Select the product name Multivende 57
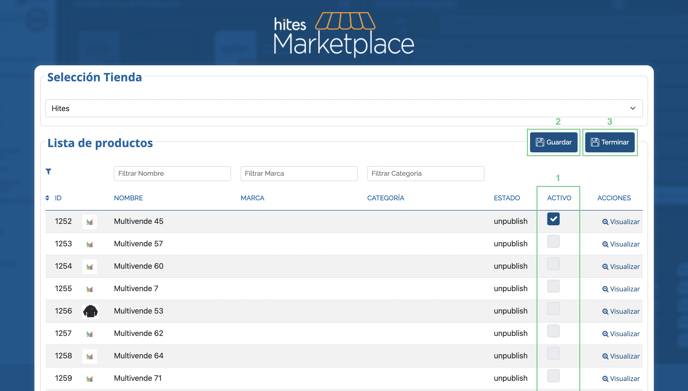Screen dimensions: 688x391 click(x=138, y=244)
